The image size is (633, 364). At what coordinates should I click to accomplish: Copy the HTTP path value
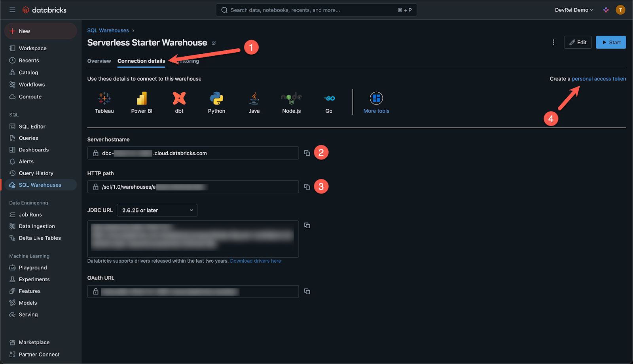tap(307, 187)
